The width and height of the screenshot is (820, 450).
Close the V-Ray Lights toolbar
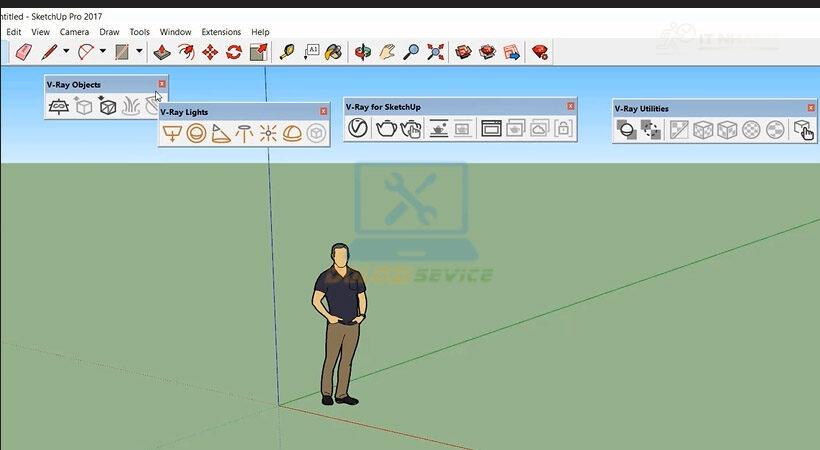point(324,111)
